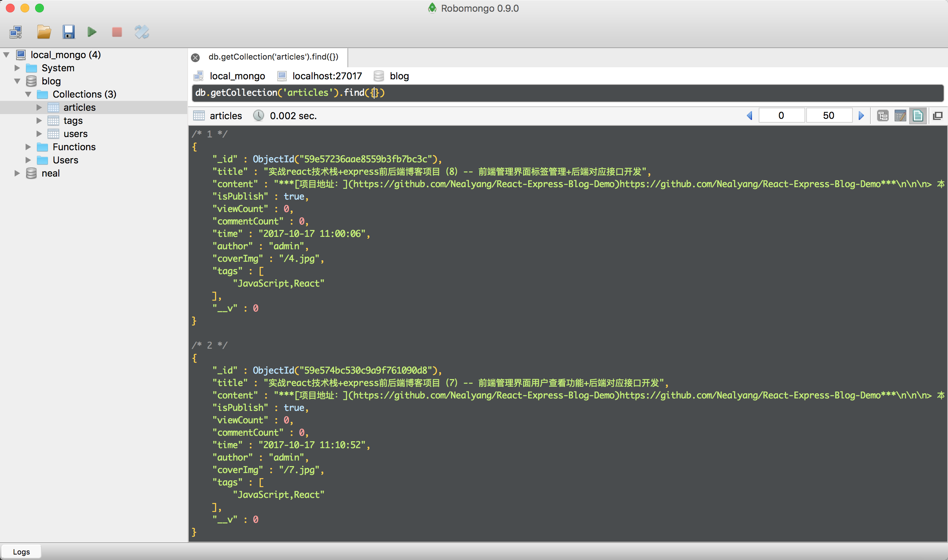The width and height of the screenshot is (948, 560).
Task: Switch results to table view mode
Action: tap(900, 116)
